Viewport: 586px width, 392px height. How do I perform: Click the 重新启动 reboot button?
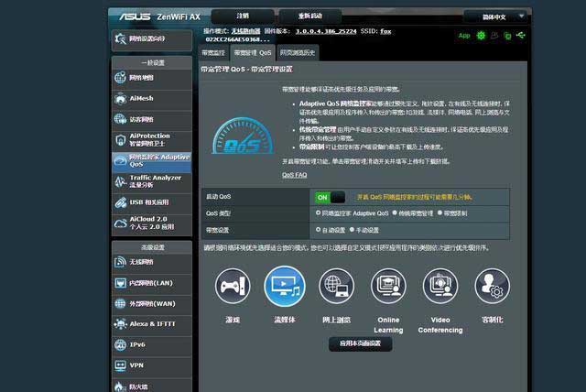click(309, 16)
